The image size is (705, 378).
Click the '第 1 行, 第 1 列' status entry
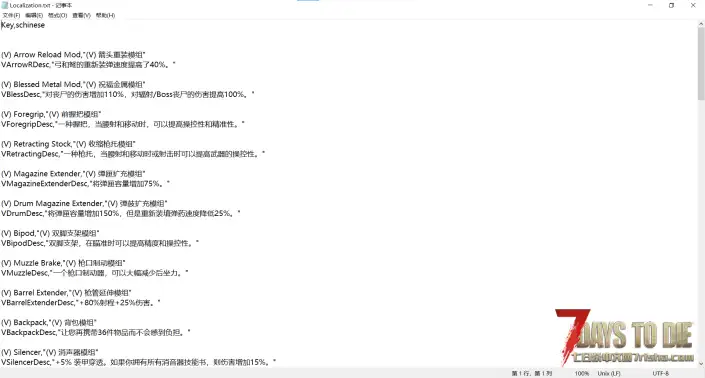(x=531, y=374)
